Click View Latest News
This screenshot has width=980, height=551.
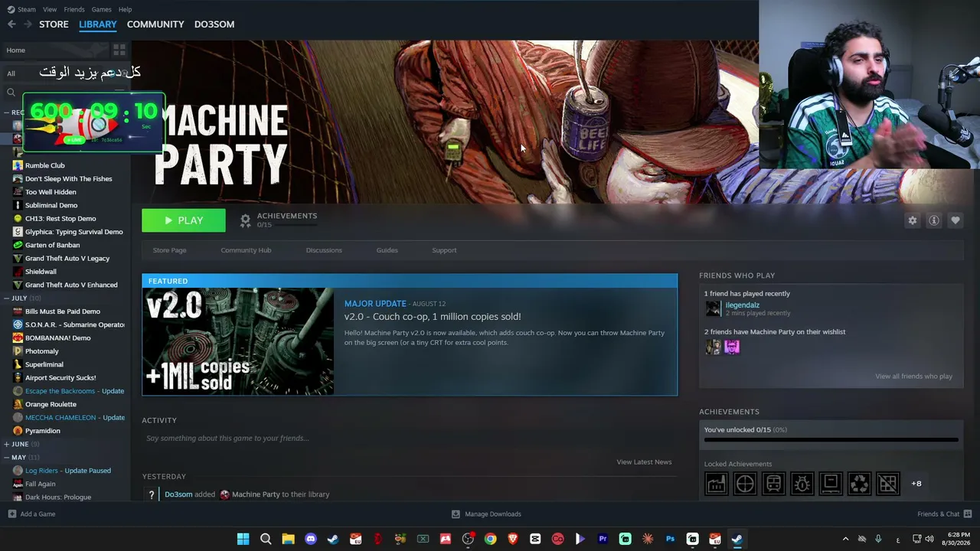[644, 462]
